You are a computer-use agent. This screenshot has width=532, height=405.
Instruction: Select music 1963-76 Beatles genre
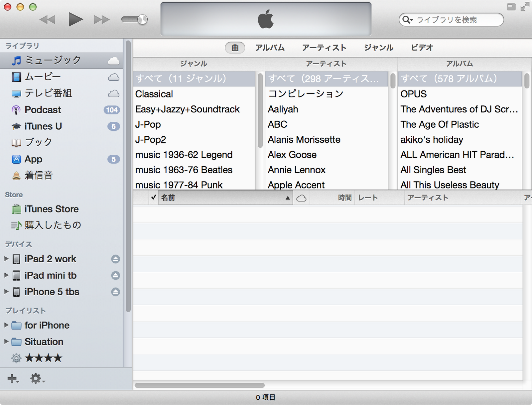click(x=194, y=170)
